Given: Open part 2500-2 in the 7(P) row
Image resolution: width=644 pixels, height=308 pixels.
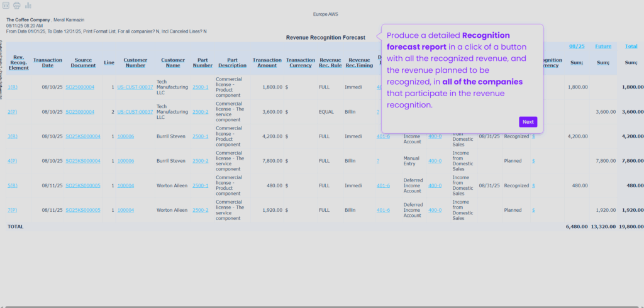Looking at the screenshot, I should [201, 211].
